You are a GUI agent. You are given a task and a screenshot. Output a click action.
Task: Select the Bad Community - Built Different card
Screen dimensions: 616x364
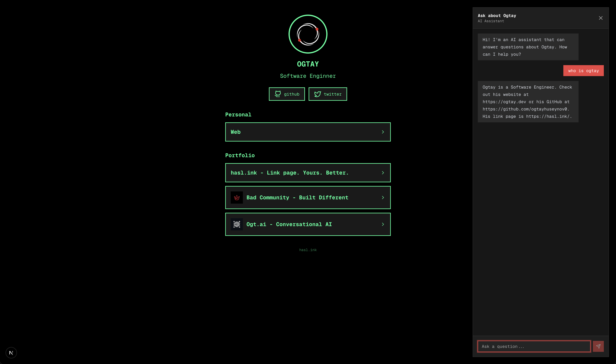(x=308, y=198)
